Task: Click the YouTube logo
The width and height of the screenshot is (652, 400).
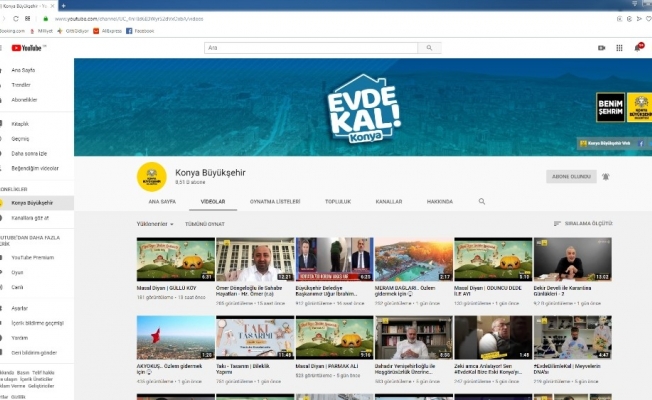Action: click(30, 47)
